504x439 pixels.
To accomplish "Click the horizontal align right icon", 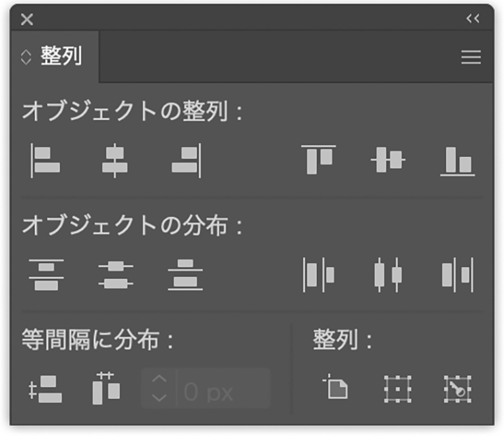I will point(186,160).
